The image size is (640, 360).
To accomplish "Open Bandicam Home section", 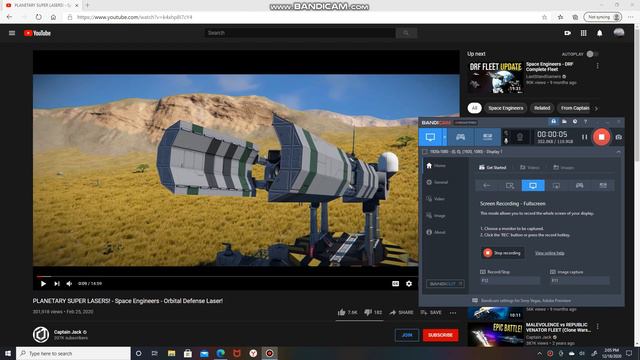I will pyautogui.click(x=436, y=166).
